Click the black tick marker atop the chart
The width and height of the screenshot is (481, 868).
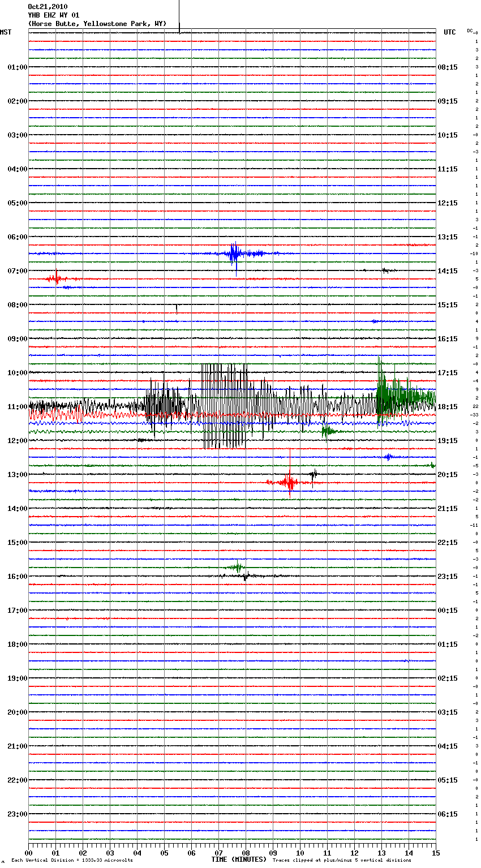click(x=179, y=17)
